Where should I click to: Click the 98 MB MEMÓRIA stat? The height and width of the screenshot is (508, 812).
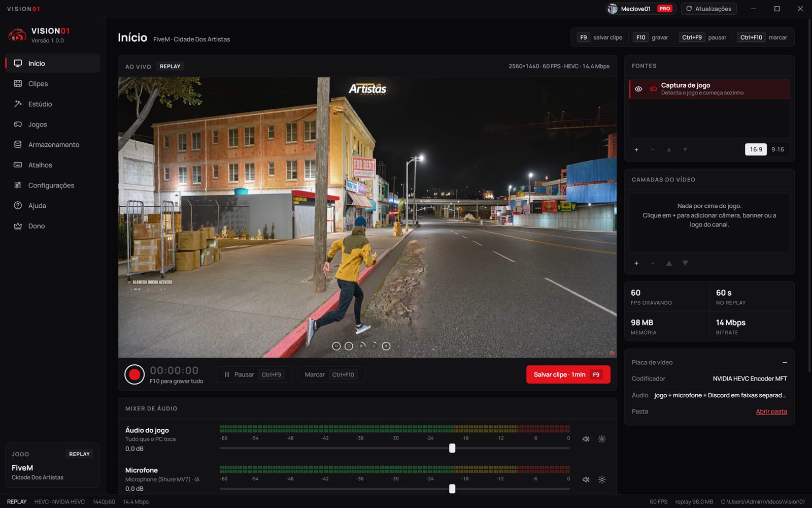click(667, 327)
